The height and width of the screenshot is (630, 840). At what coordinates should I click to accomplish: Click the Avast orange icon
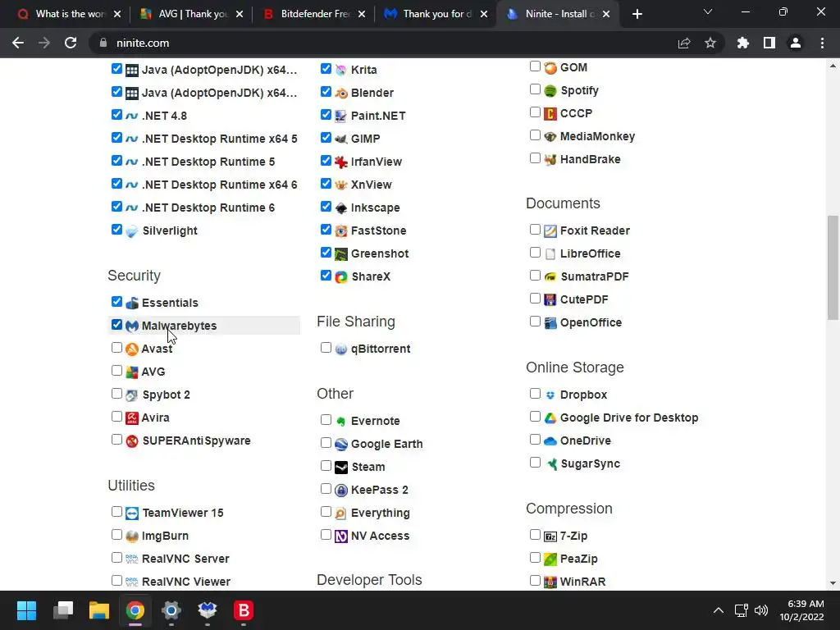coord(132,349)
